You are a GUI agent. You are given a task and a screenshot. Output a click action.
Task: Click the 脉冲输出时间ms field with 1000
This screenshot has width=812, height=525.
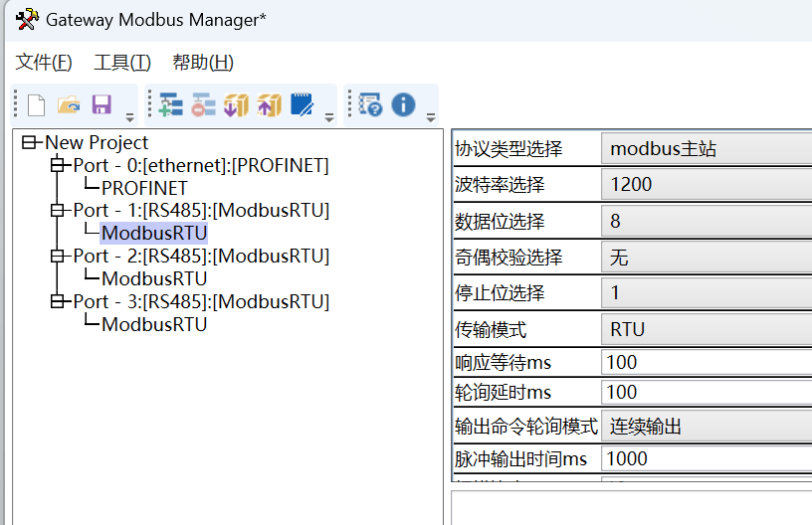pos(707,458)
